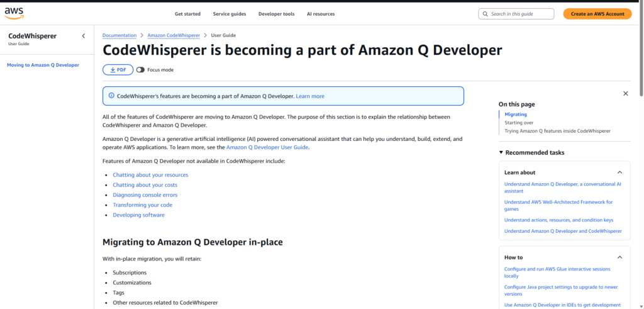The height and width of the screenshot is (309, 644).
Task: Click the info icon in banner
Action: [x=111, y=96]
